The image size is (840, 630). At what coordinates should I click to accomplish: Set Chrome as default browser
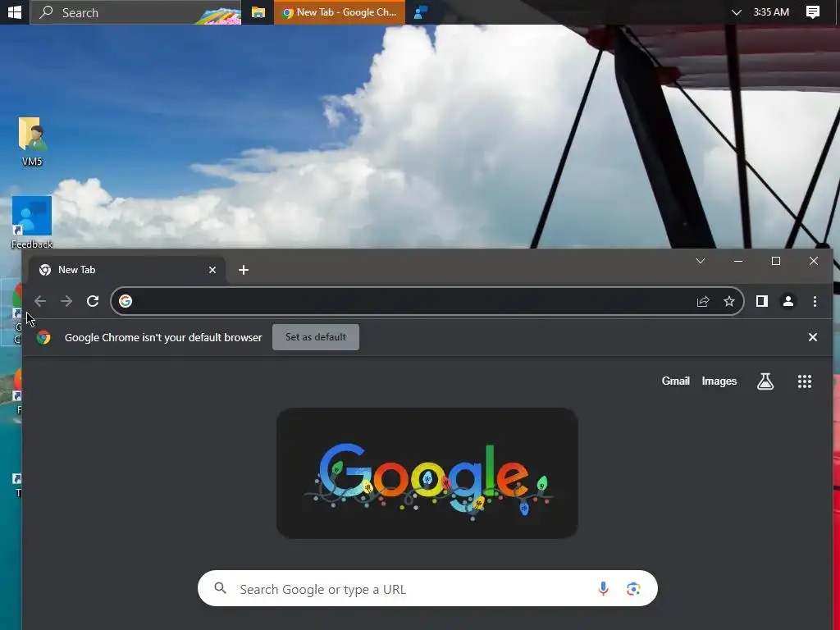pos(316,337)
